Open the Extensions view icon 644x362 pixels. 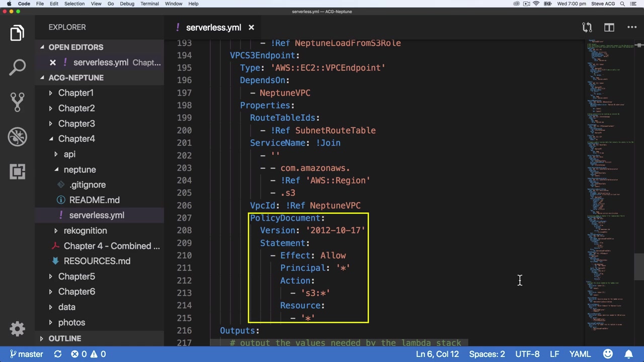point(17,171)
